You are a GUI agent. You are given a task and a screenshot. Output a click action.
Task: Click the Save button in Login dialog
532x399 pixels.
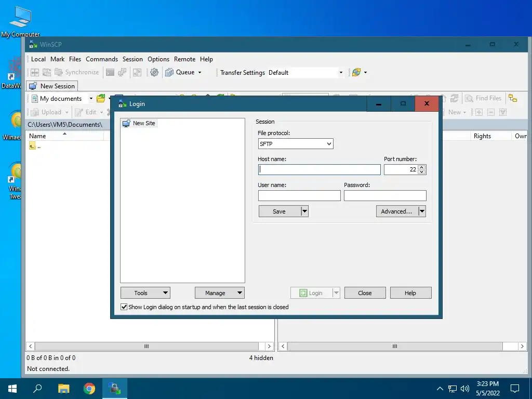[280, 211]
